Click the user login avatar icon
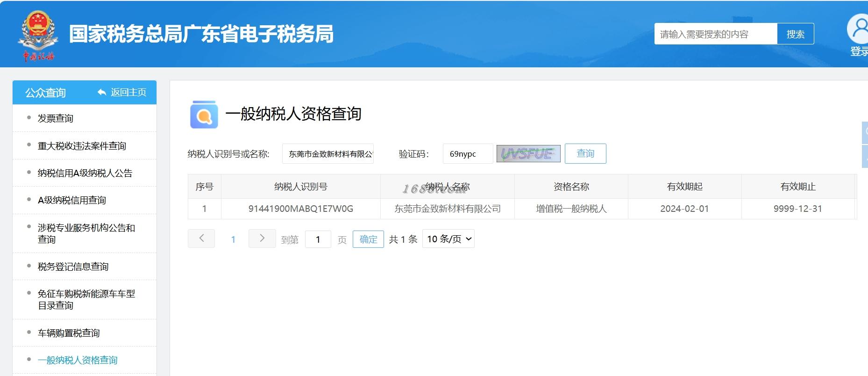The height and width of the screenshot is (376, 868). pyautogui.click(x=858, y=29)
